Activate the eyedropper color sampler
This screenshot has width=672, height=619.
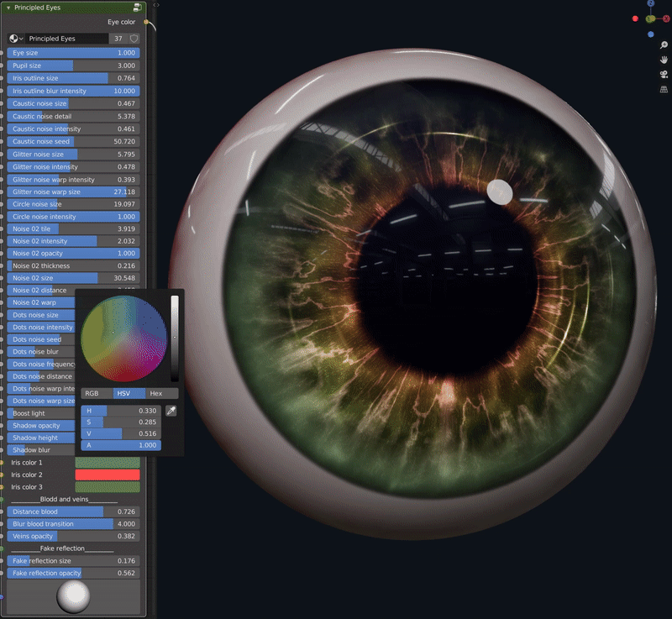[171, 411]
